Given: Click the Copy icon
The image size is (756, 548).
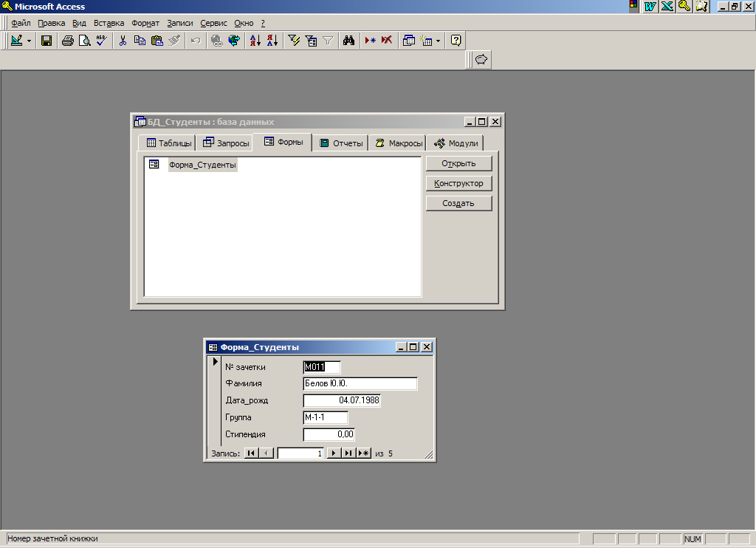Looking at the screenshot, I should 140,41.
